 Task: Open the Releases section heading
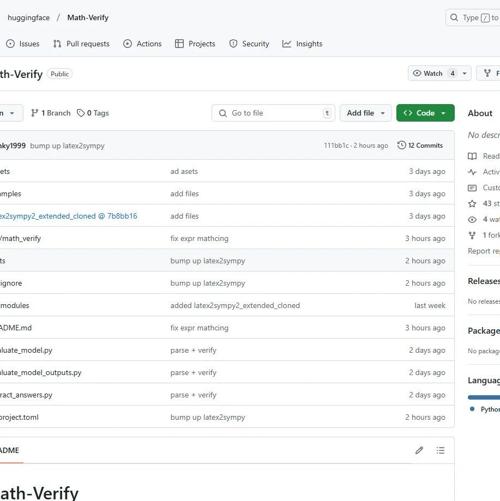[x=484, y=281]
